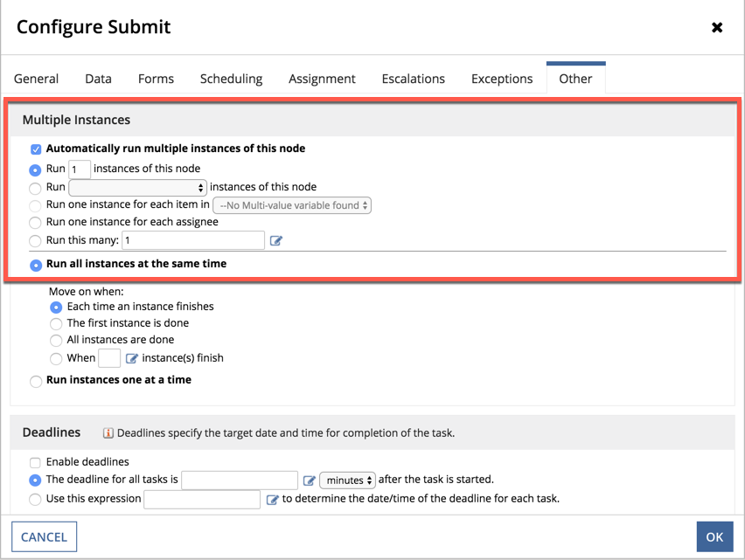Open expression editor beside Use this expression field
This screenshot has height=560, width=745.
(x=272, y=500)
